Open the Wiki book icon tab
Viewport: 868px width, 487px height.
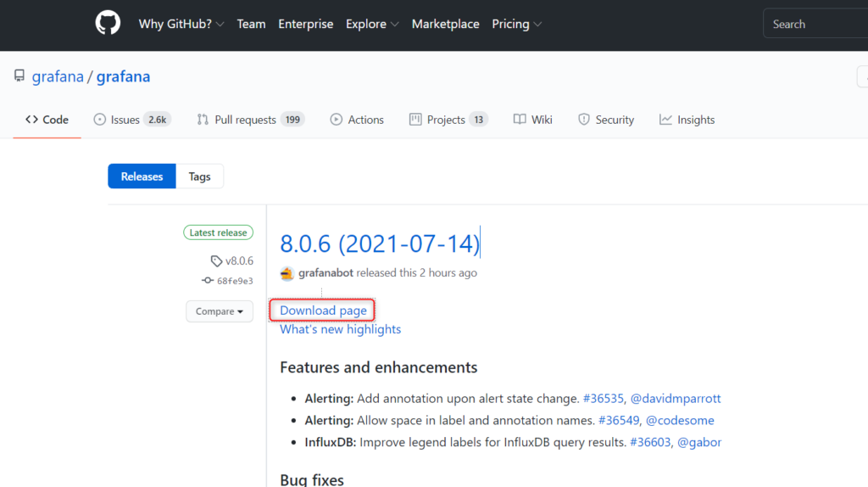click(520, 120)
